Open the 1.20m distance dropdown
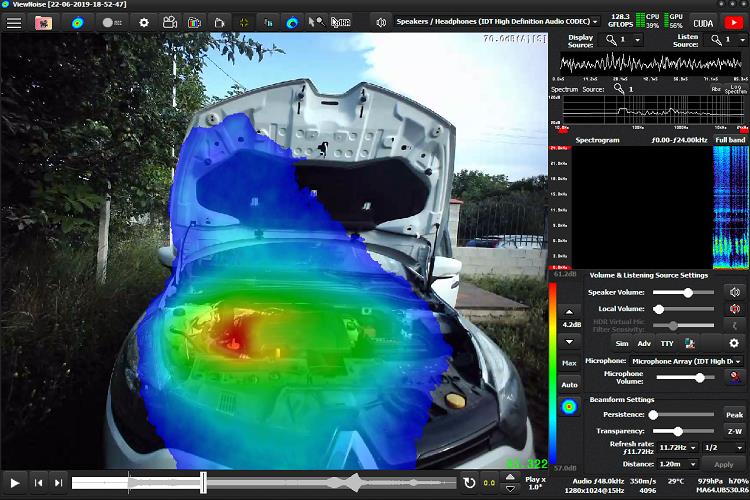 point(678,464)
